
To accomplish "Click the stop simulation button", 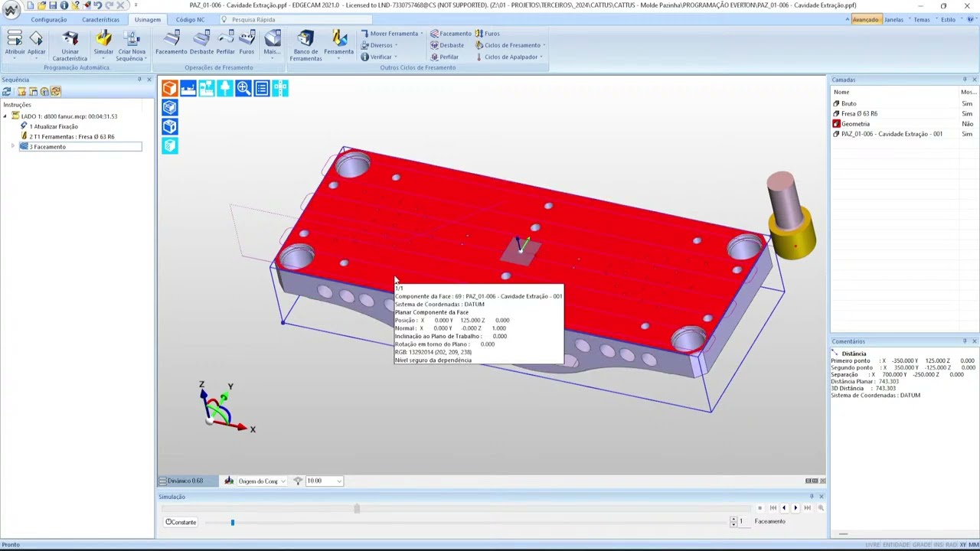I will pos(759,508).
